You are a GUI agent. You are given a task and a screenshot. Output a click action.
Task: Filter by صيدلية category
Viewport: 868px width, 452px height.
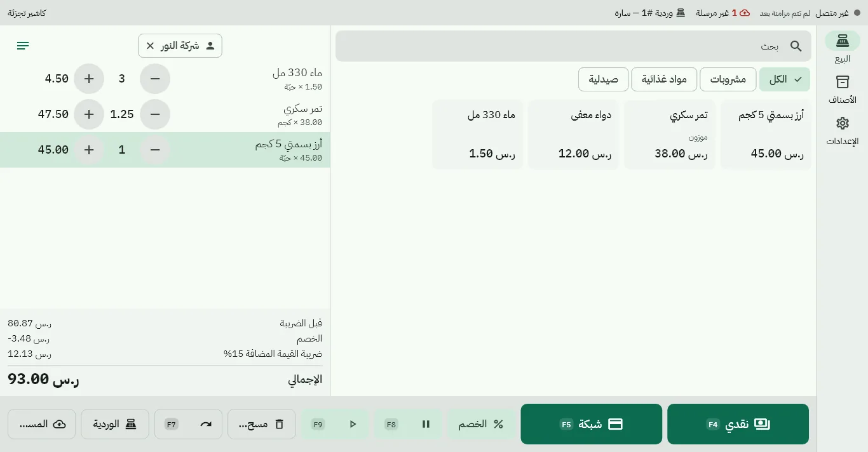603,79
